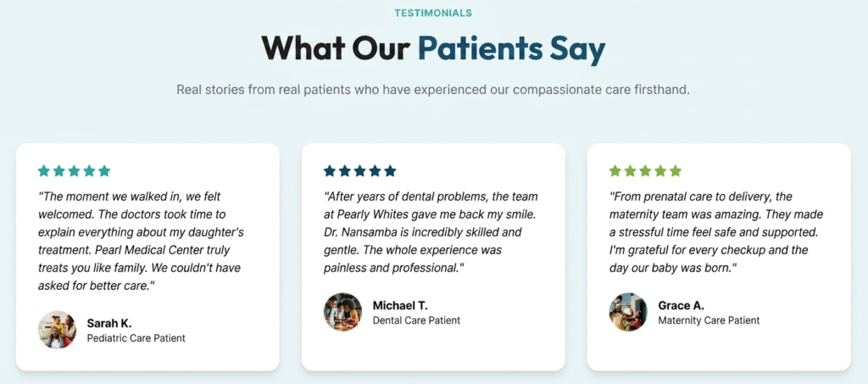The width and height of the screenshot is (868, 384).
Task: Click the third navy star in Michael's rating
Action: coord(359,171)
